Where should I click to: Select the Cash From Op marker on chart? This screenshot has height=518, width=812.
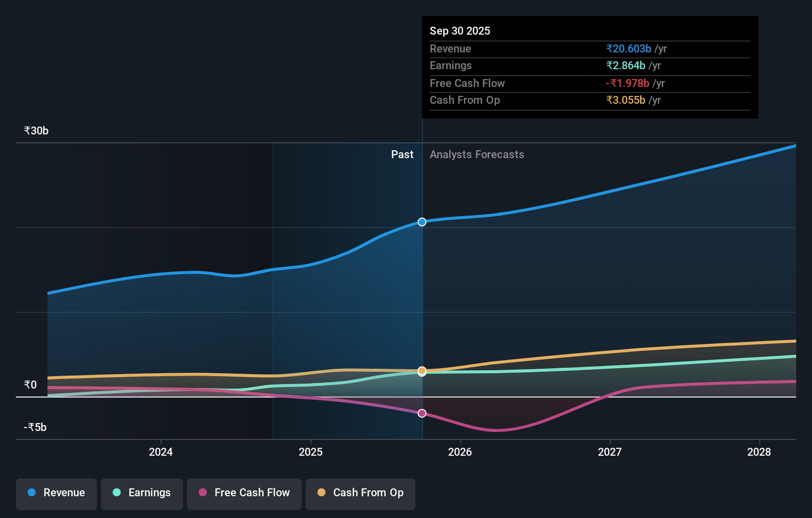click(421, 371)
